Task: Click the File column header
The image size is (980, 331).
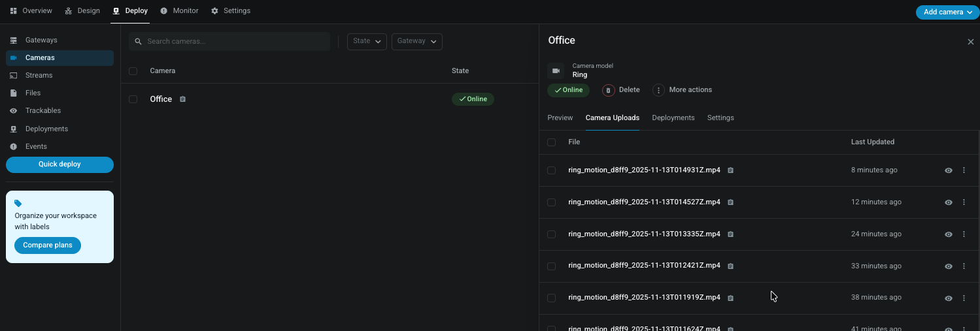Action: pyautogui.click(x=574, y=142)
